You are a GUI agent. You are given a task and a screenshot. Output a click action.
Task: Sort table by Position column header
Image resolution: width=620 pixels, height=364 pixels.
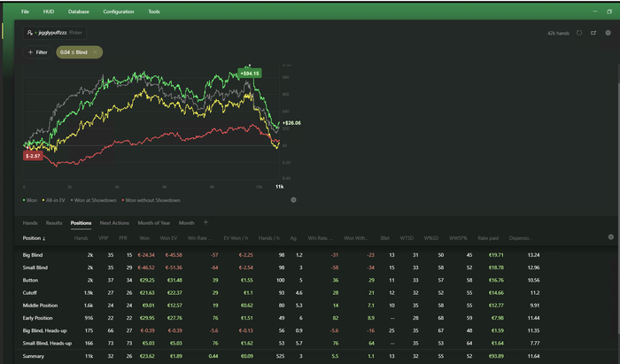point(34,238)
